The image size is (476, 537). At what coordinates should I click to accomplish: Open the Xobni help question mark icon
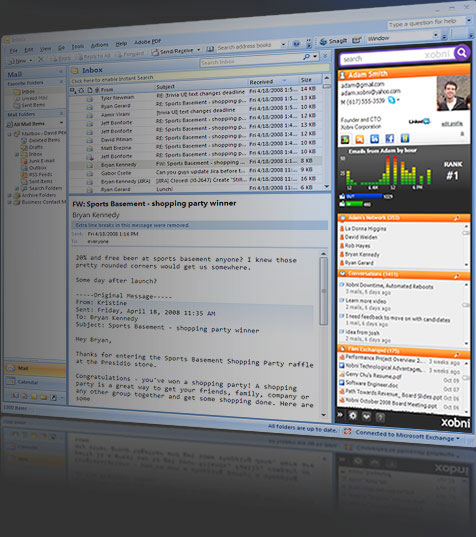[380, 417]
